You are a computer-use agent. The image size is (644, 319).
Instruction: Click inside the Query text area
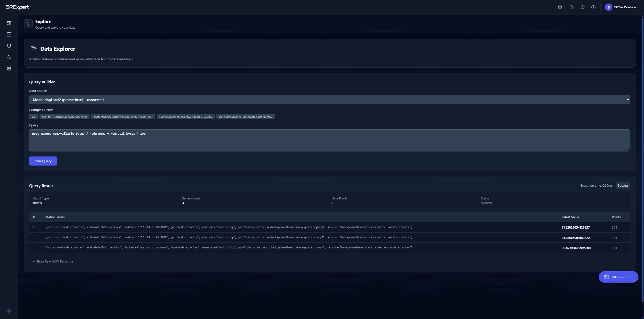(330, 140)
